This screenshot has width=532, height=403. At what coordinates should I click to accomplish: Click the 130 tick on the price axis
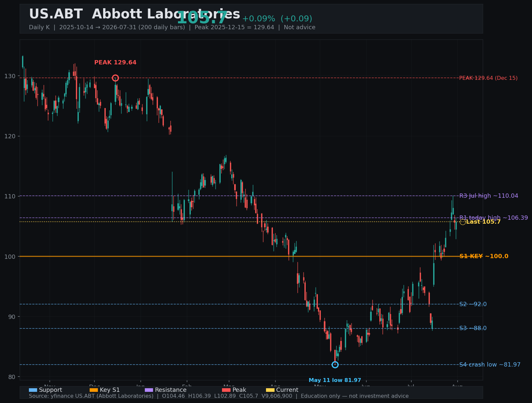point(10,76)
